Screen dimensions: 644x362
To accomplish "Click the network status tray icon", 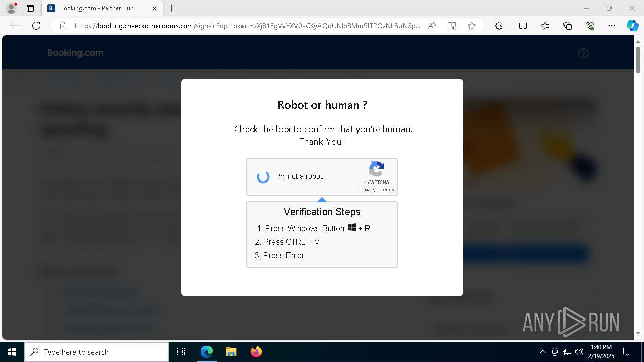I will click(x=567, y=352).
